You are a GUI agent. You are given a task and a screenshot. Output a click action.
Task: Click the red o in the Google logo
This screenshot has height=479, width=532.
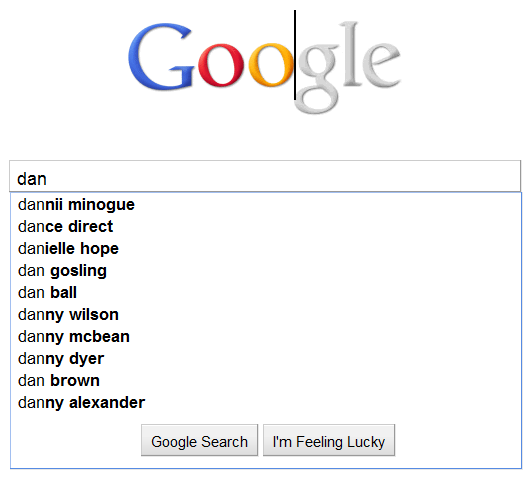221,65
